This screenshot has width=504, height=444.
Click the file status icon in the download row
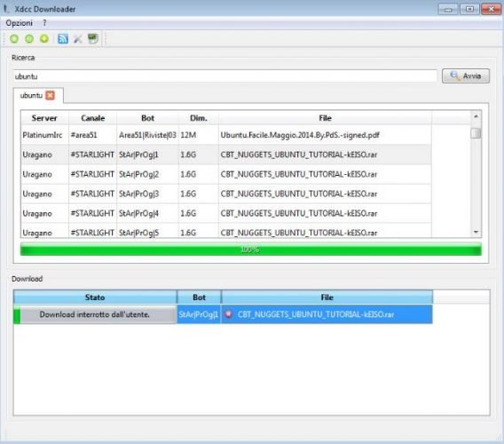229,314
